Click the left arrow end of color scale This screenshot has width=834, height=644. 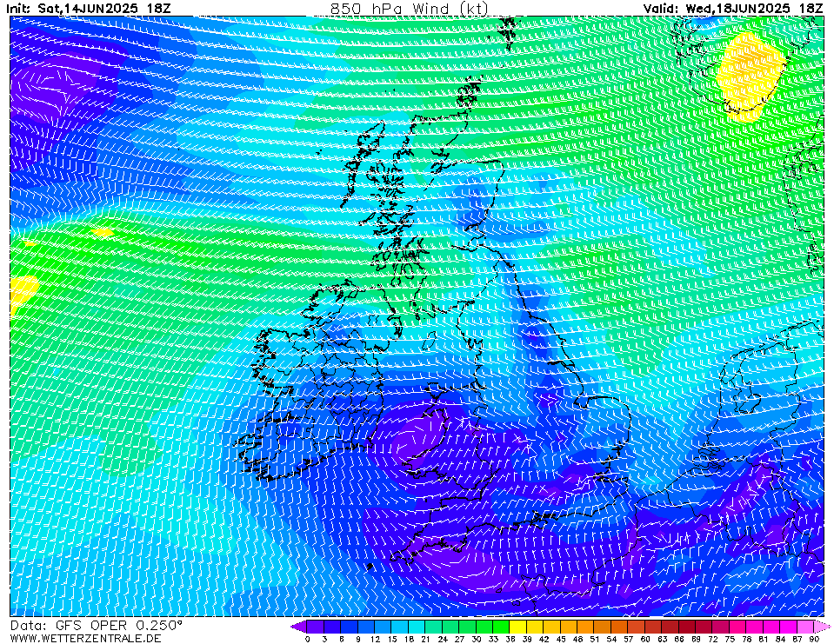[x=299, y=627]
